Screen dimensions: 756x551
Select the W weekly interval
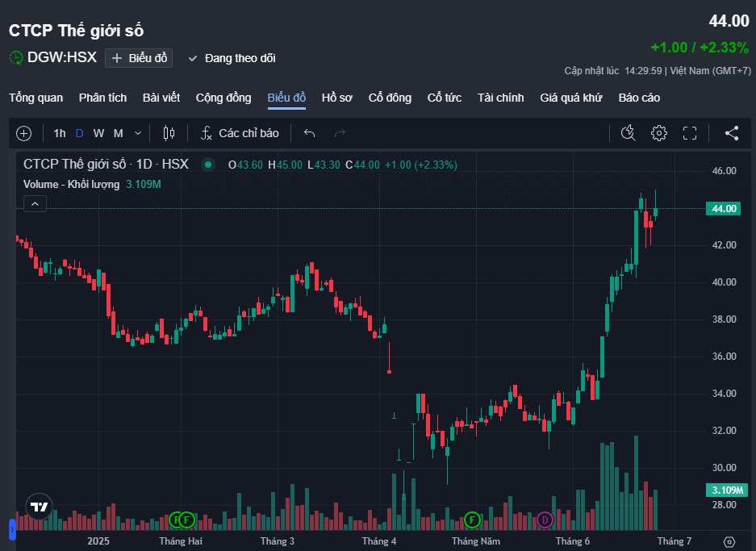click(x=99, y=133)
